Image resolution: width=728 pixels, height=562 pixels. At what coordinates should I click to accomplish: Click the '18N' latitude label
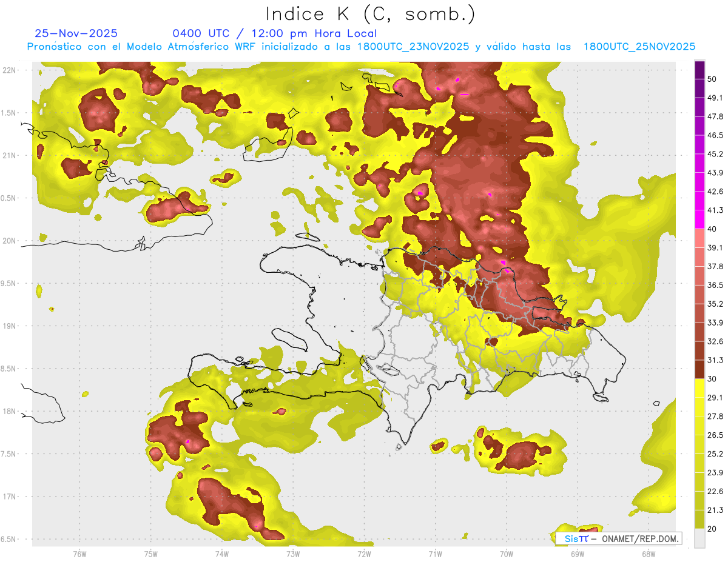tap(9, 411)
